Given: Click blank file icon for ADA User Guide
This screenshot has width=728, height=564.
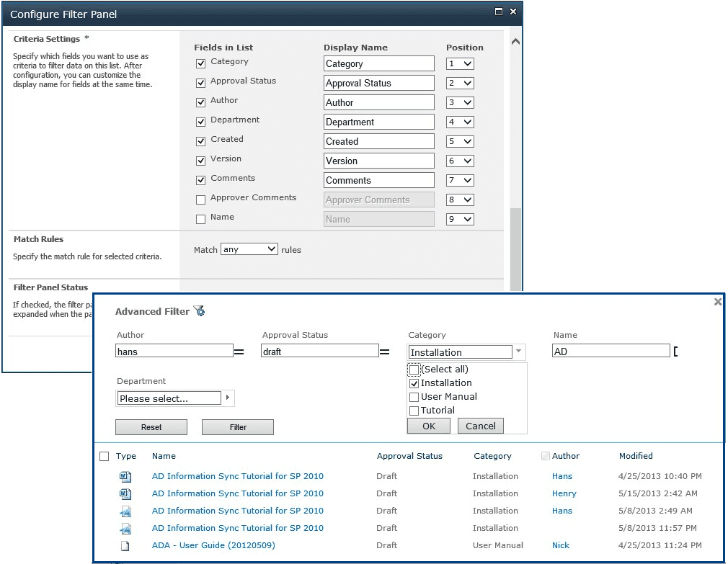Looking at the screenshot, I should click(125, 546).
